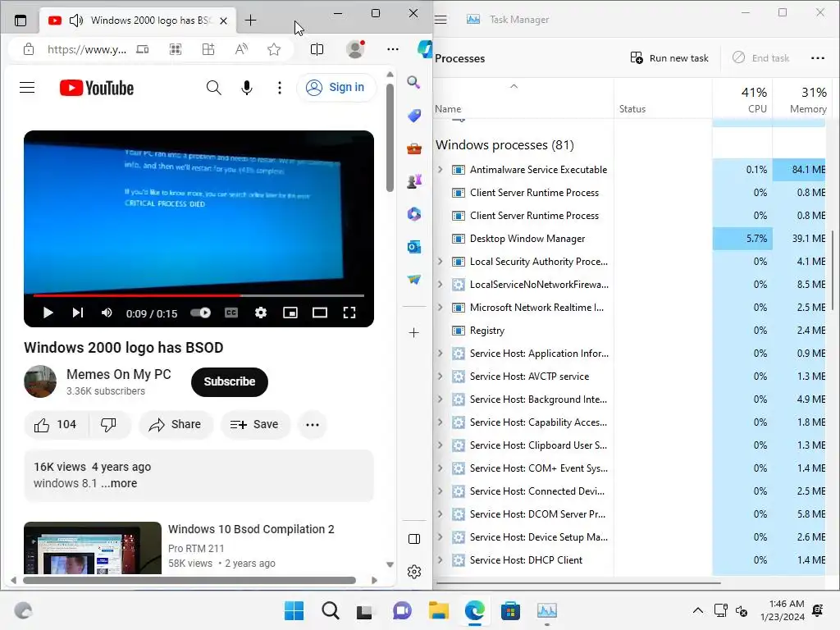Start YouTube voice search microphone
This screenshot has height=630, width=840.
tap(246, 87)
